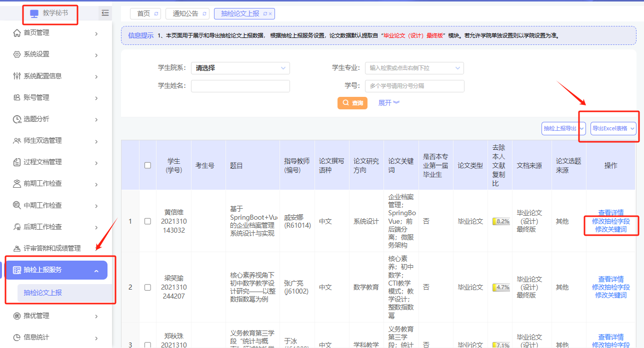Click the orange 查询 button
Screen dimensions: 644x348
(352, 103)
